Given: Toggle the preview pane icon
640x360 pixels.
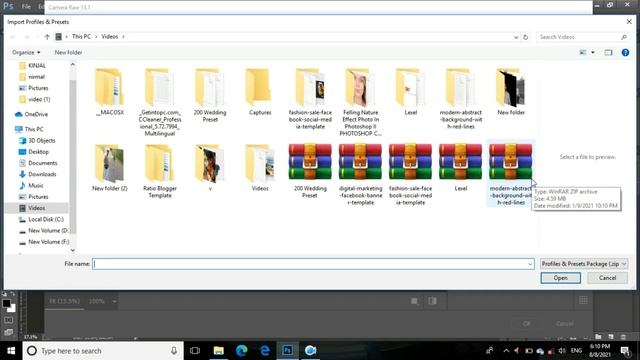Looking at the screenshot, I should tap(608, 53).
